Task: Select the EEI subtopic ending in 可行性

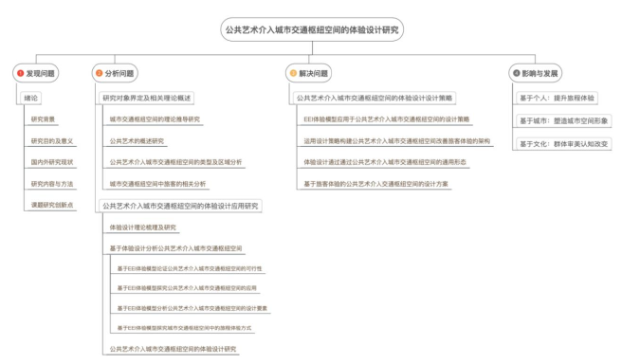Action: coord(190,269)
